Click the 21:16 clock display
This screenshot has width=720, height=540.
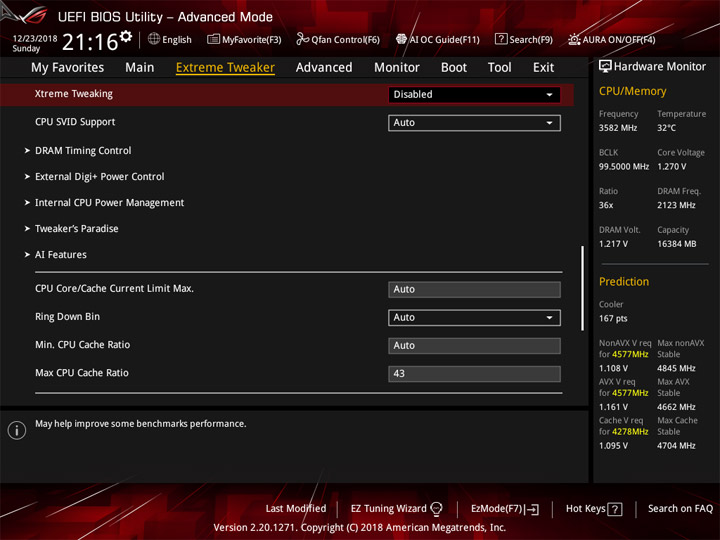coord(90,42)
